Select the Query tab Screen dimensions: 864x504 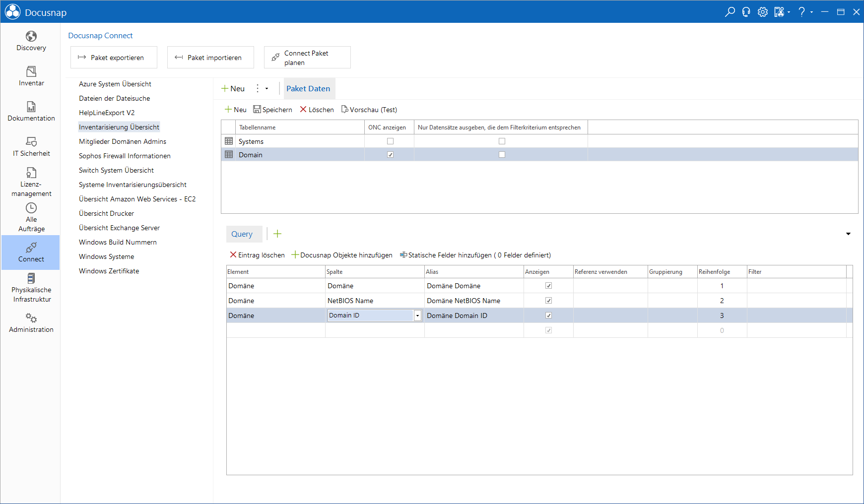[x=242, y=234]
